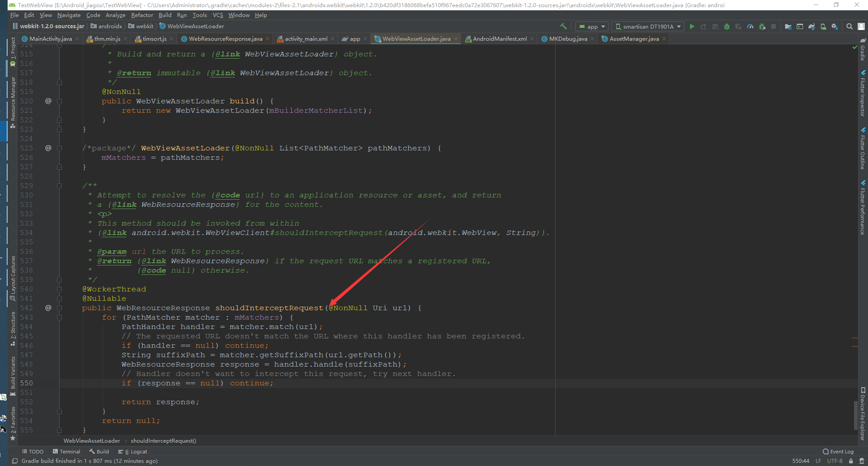Open SDK Manager icon
The height and width of the screenshot is (466, 868).
pos(834,26)
